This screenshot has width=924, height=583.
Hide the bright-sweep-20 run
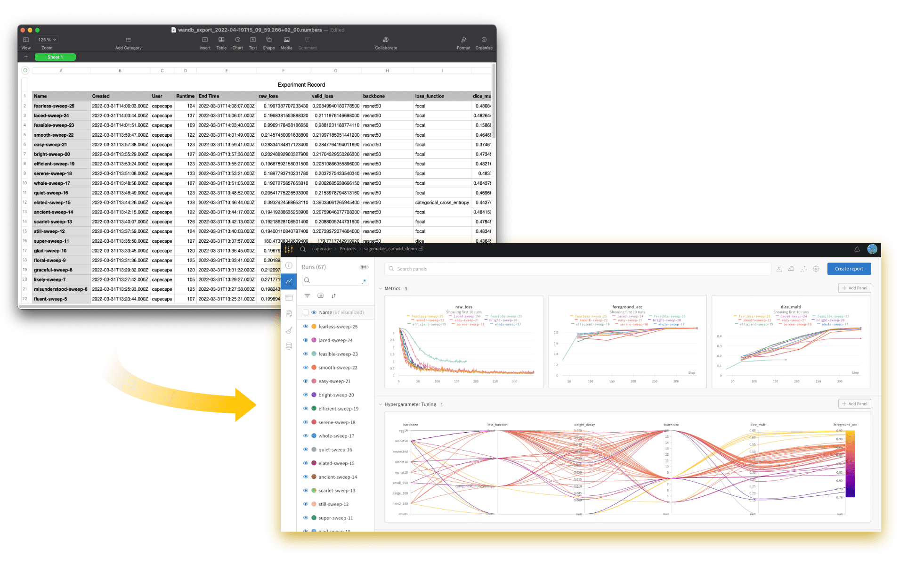click(x=305, y=395)
